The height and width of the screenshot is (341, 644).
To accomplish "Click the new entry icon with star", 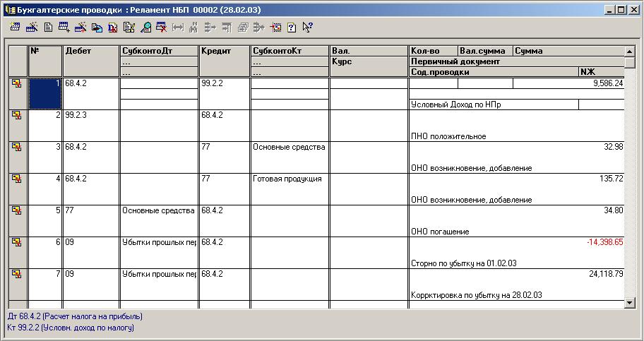I will tap(31, 28).
